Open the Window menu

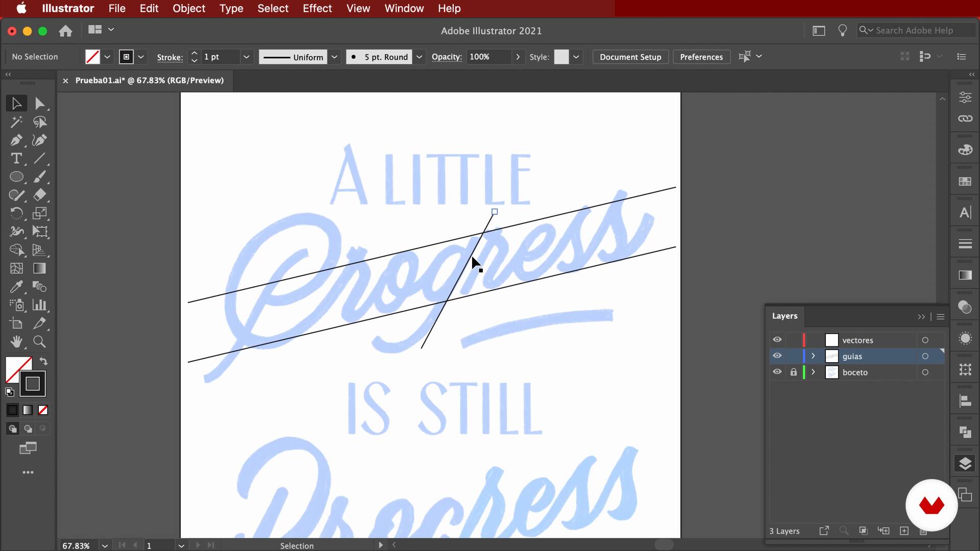(x=404, y=8)
